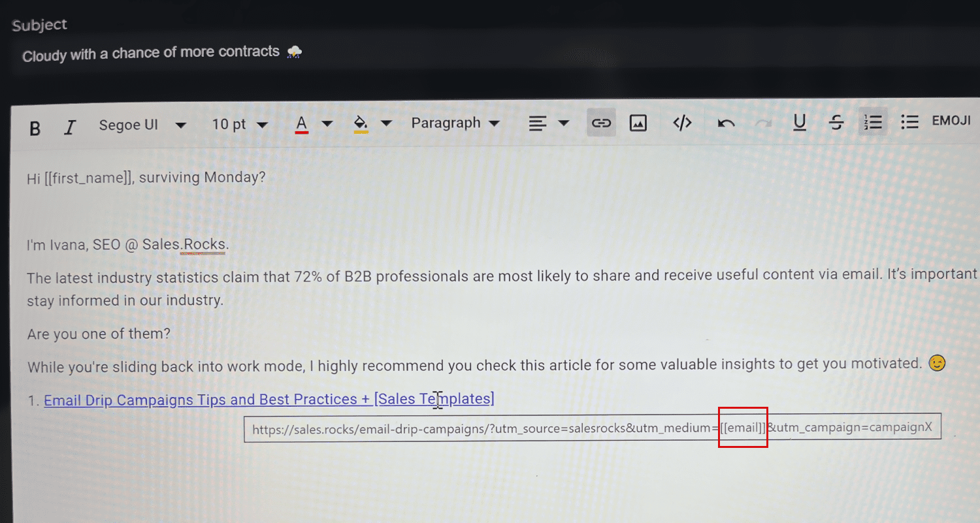980x523 pixels.
Task: Switch to bullet list formatting
Action: point(909,121)
